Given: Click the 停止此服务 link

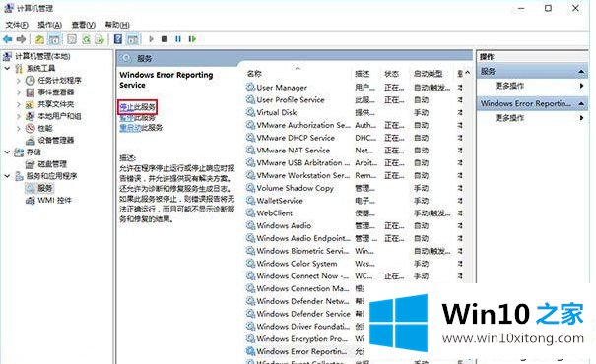Looking at the screenshot, I should [138, 107].
